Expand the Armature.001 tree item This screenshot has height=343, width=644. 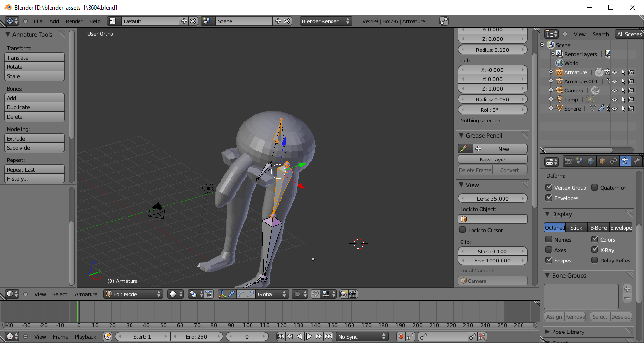pos(551,81)
